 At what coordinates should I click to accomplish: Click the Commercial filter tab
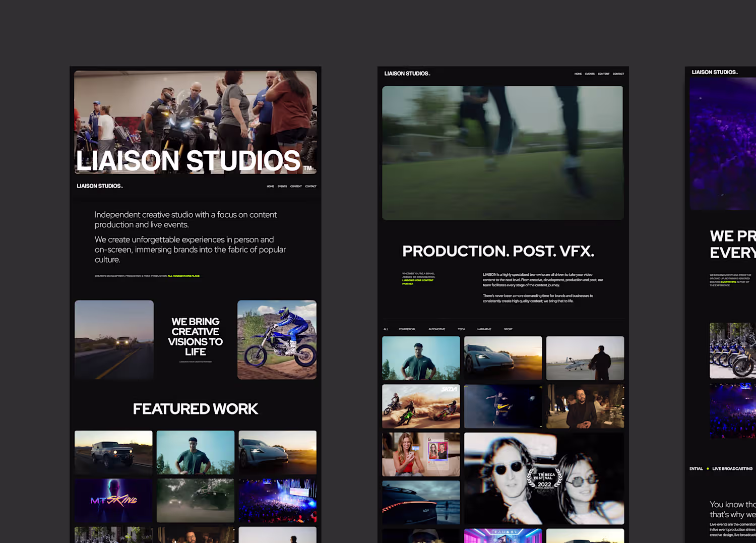(407, 329)
